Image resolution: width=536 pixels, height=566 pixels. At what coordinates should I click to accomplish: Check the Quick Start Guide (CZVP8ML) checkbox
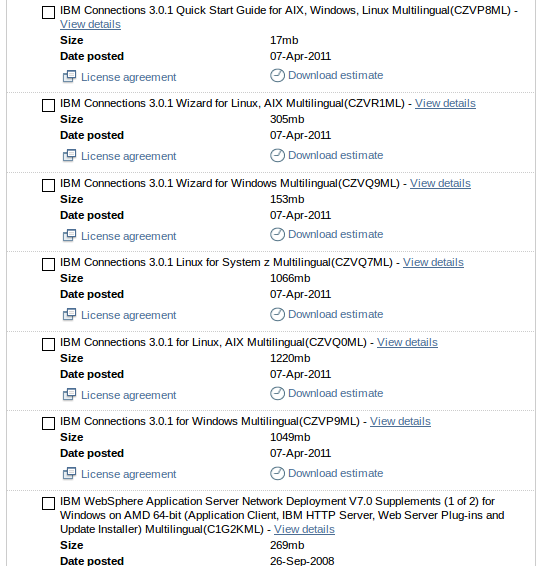coord(48,13)
